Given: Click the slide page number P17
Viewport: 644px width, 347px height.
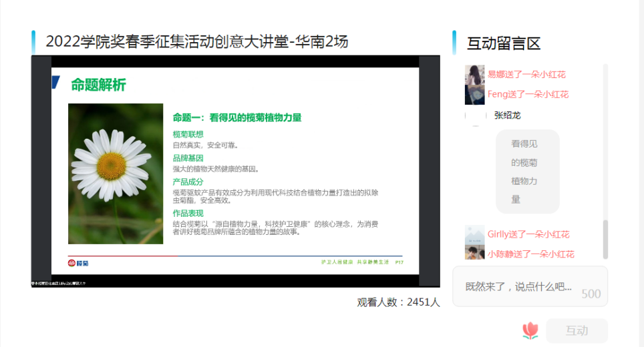Looking at the screenshot, I should (399, 262).
